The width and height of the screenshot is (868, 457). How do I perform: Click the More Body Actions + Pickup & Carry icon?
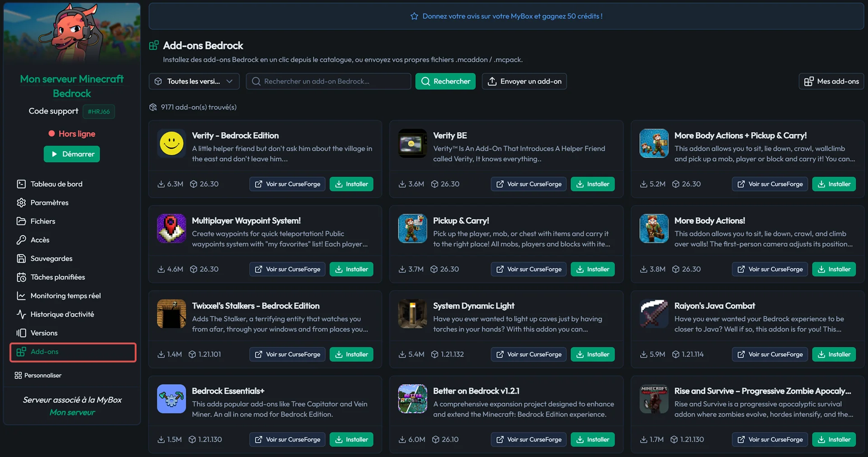[654, 143]
